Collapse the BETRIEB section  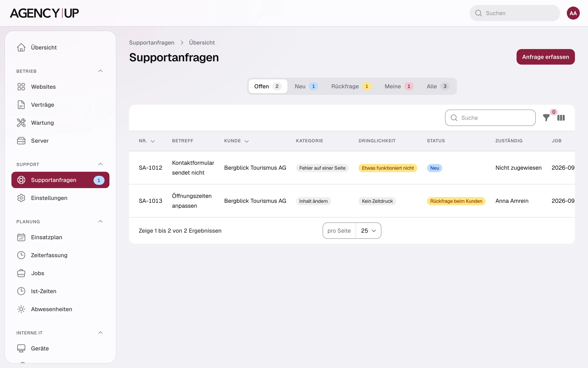pyautogui.click(x=100, y=71)
